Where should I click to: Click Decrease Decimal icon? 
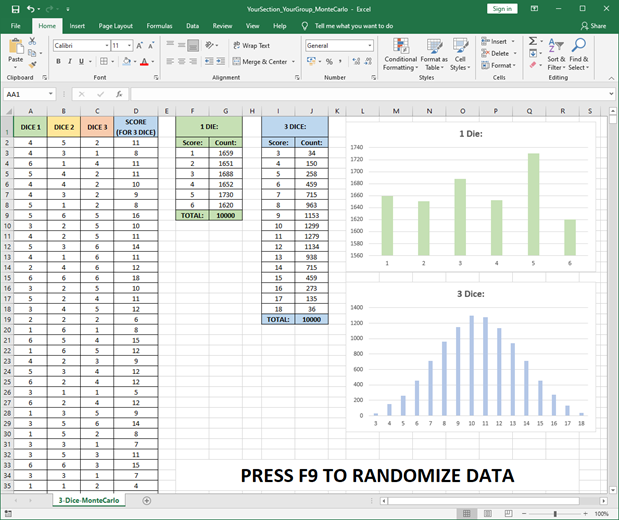(x=368, y=61)
